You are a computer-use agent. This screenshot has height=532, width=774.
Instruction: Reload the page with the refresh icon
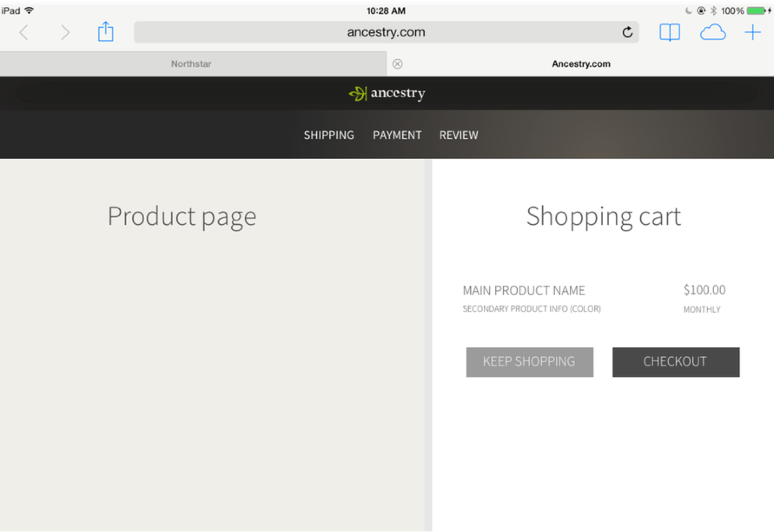tap(627, 32)
